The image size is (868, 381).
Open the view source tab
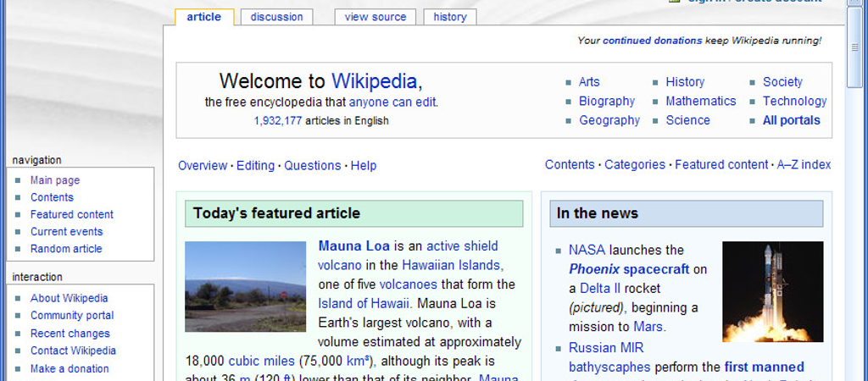click(x=376, y=17)
